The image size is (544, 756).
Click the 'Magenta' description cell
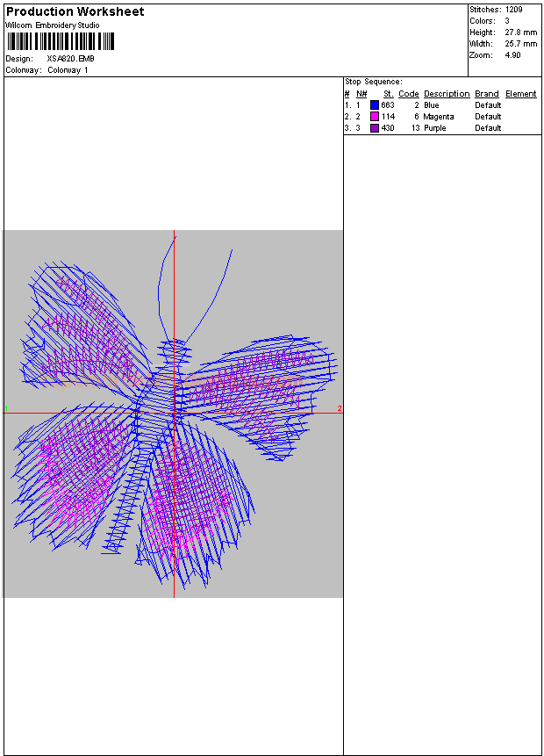point(439,117)
